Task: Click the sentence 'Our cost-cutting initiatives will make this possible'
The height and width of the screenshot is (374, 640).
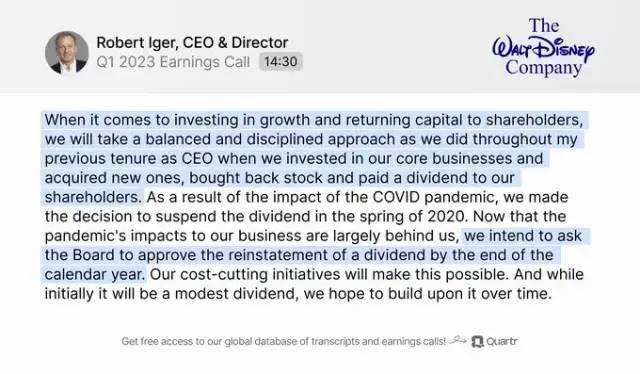Action: [x=329, y=274]
